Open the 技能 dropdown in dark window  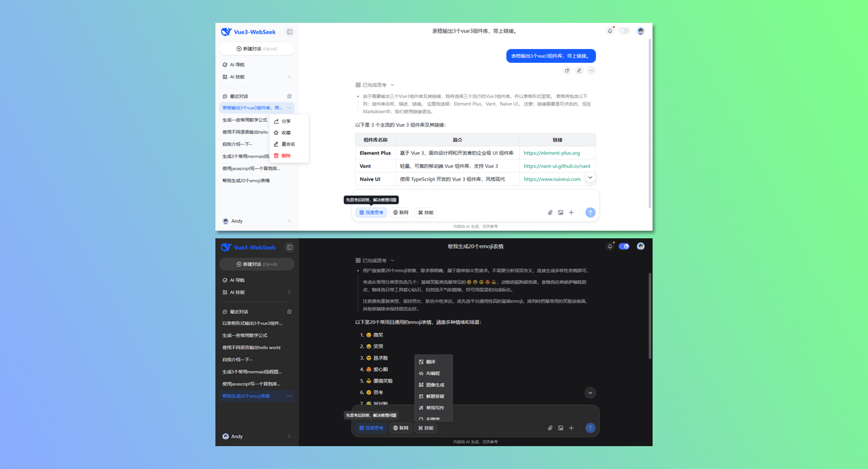(426, 428)
